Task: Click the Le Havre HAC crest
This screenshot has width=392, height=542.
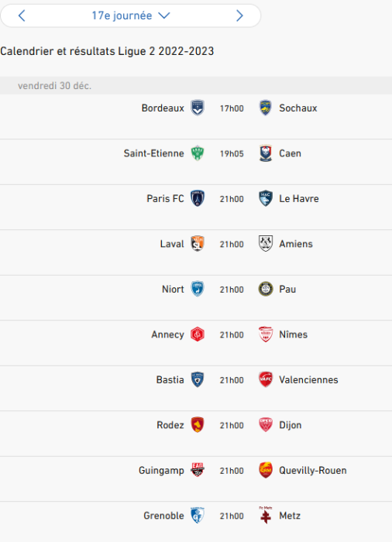Action: (266, 198)
